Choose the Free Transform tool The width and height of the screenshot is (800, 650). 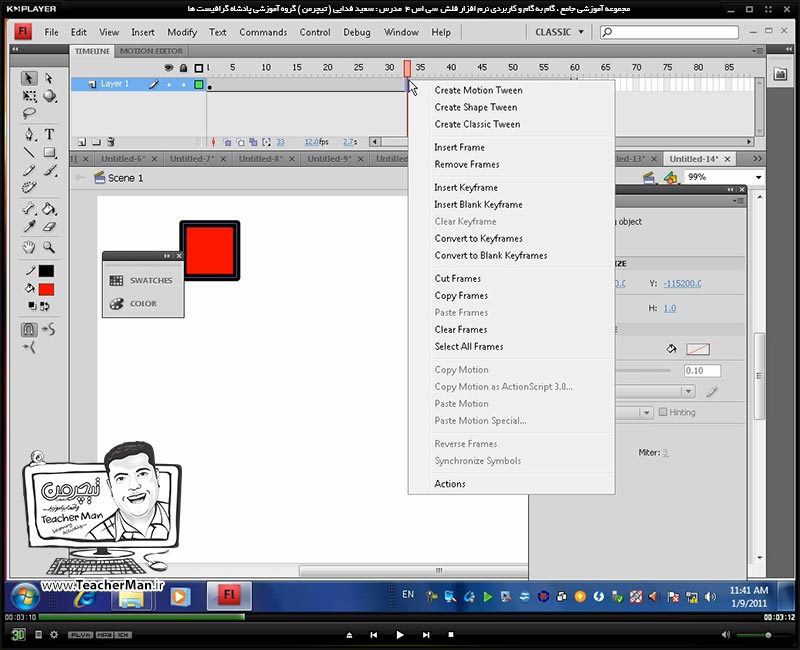29,96
